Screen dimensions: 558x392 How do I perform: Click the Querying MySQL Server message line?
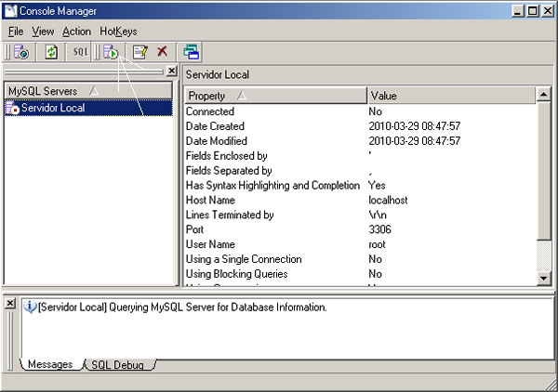coord(182,307)
